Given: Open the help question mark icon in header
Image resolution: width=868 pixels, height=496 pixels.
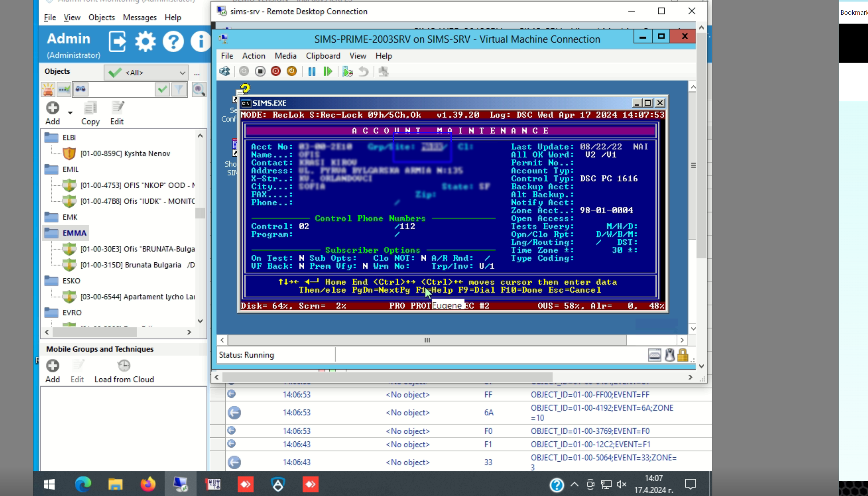Looking at the screenshot, I should (173, 41).
